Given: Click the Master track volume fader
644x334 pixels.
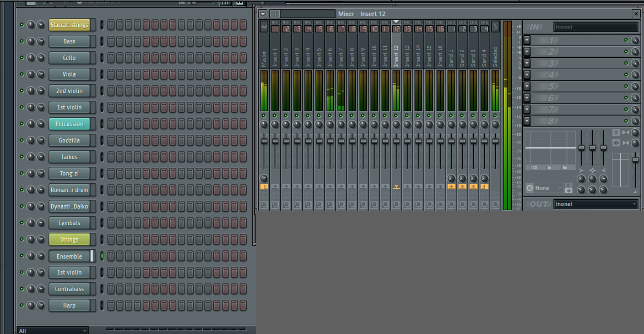Looking at the screenshot, I should (x=264, y=141).
